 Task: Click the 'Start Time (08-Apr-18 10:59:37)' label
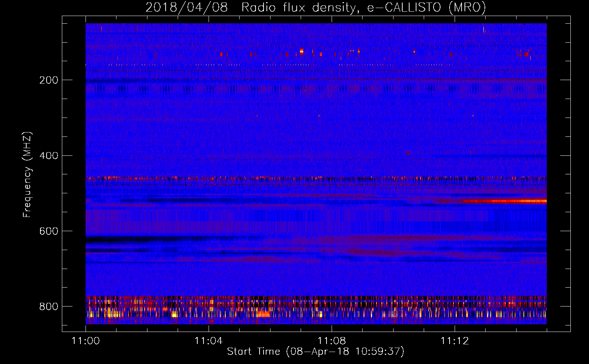click(x=316, y=352)
